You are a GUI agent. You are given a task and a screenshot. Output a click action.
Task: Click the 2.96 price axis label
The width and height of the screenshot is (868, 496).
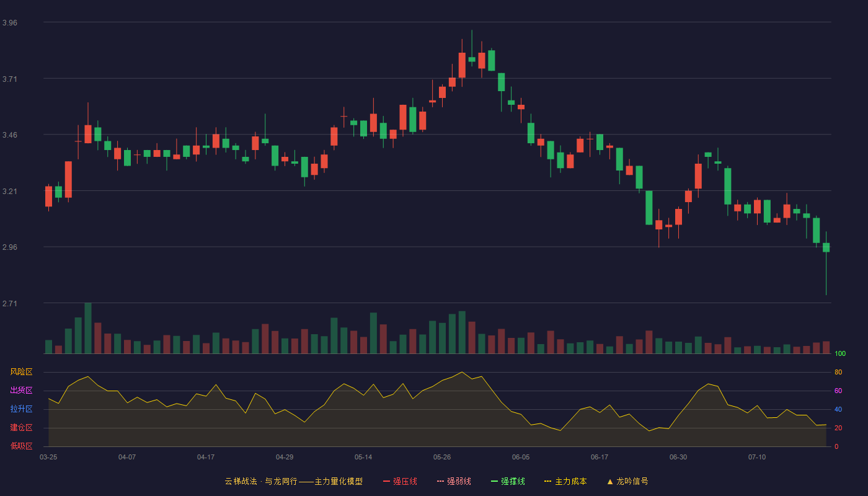(10, 247)
